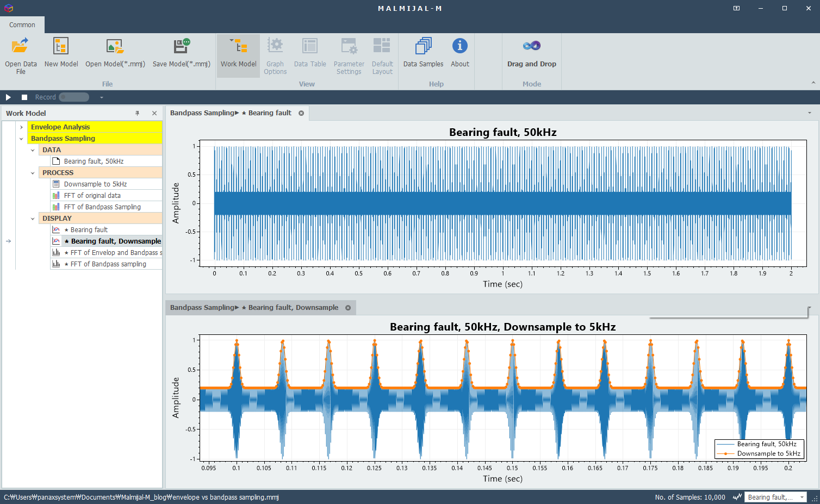Open Data Samples

pyautogui.click(x=423, y=53)
